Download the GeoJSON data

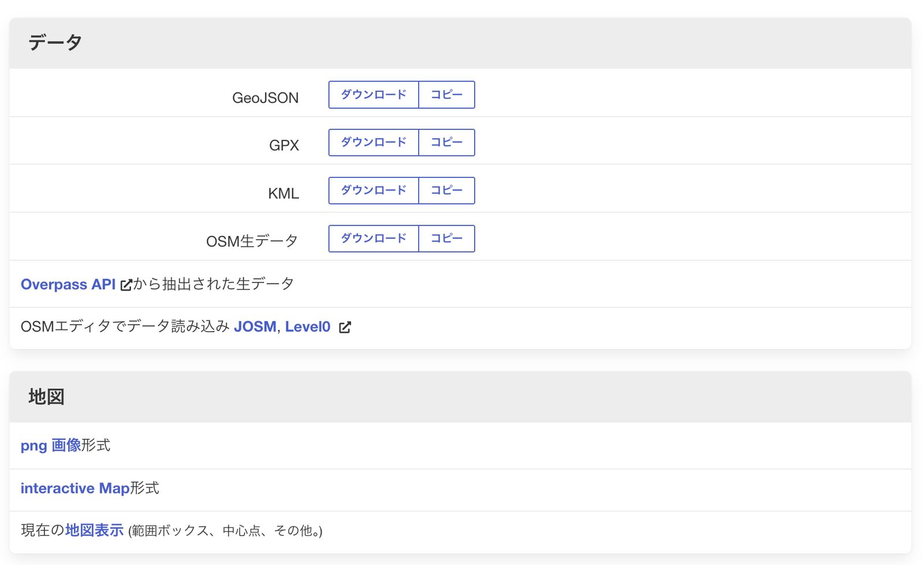374,95
